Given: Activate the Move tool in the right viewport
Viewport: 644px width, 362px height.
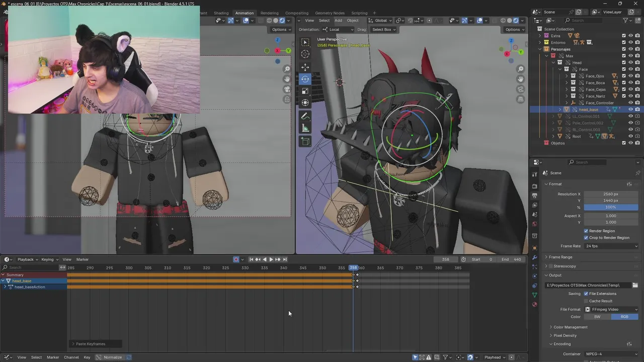Looking at the screenshot, I should coord(305,67).
